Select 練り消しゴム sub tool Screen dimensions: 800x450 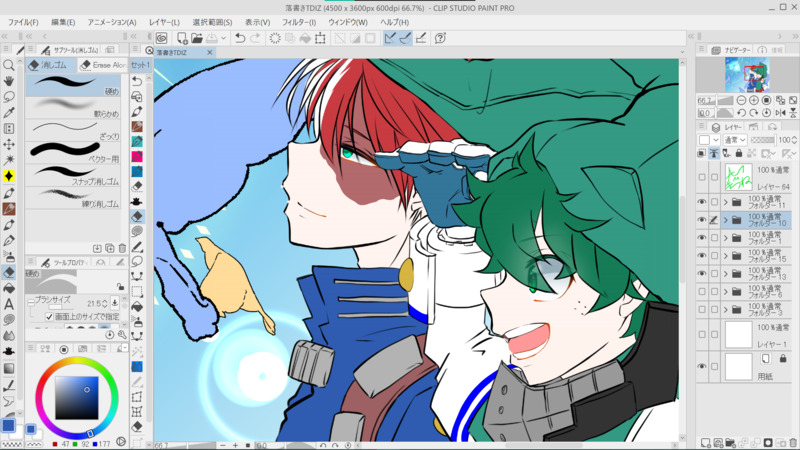coord(73,198)
